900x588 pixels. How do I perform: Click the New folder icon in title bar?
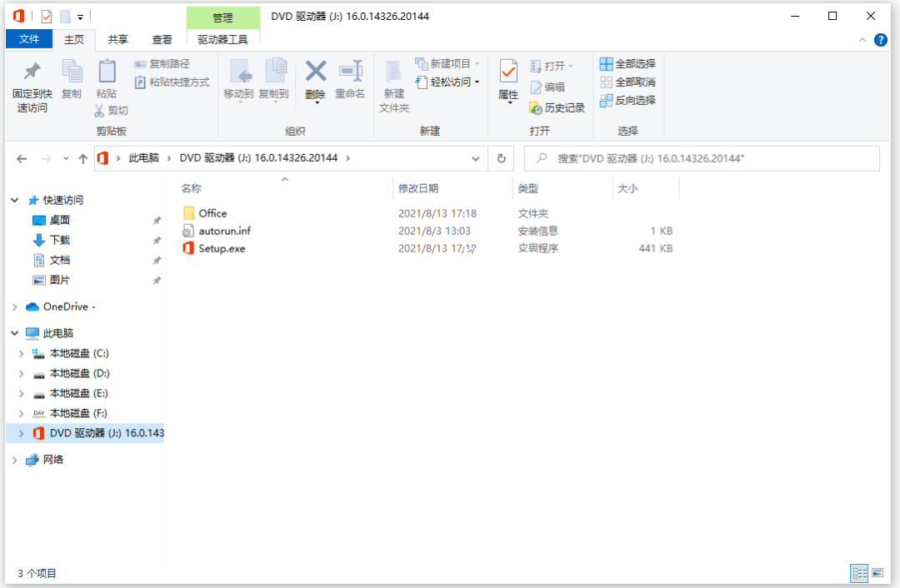point(65,17)
